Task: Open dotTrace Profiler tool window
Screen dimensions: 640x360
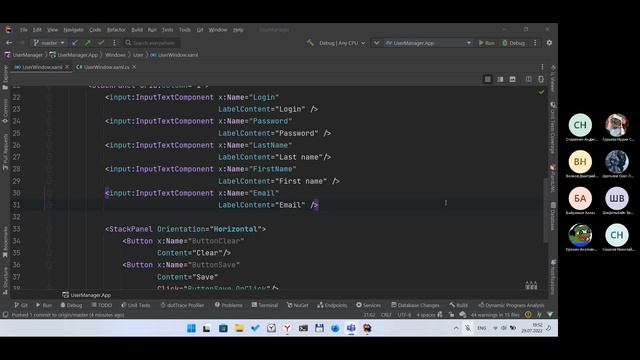Action: (x=182, y=305)
